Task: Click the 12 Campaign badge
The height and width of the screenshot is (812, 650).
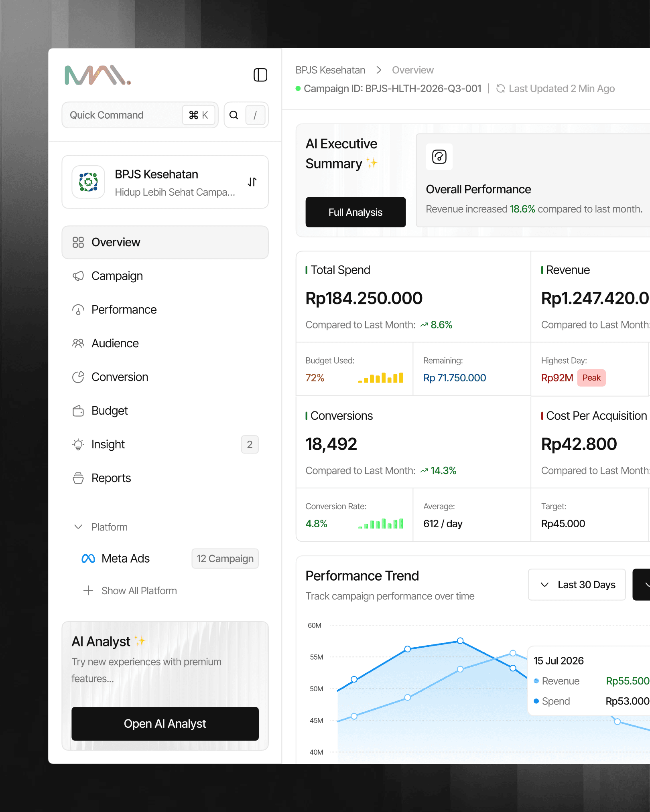Action: pos(225,559)
